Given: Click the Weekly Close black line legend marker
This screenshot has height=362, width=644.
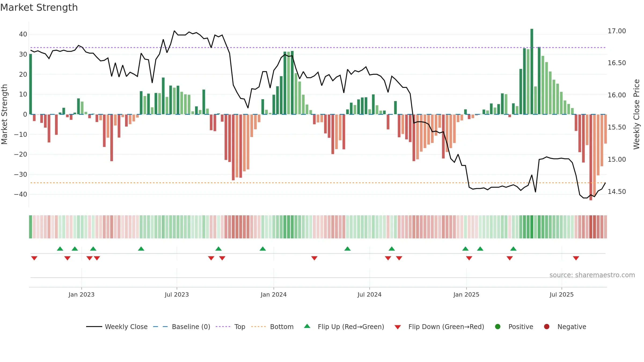Looking at the screenshot, I should (94, 327).
